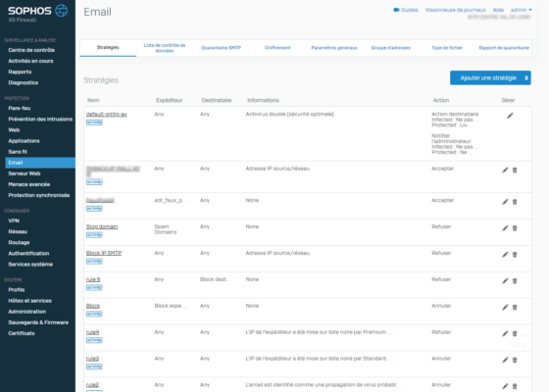The width and height of the screenshot is (549, 392).
Task: Open the Paramètres généraux tab
Action: coord(334,48)
